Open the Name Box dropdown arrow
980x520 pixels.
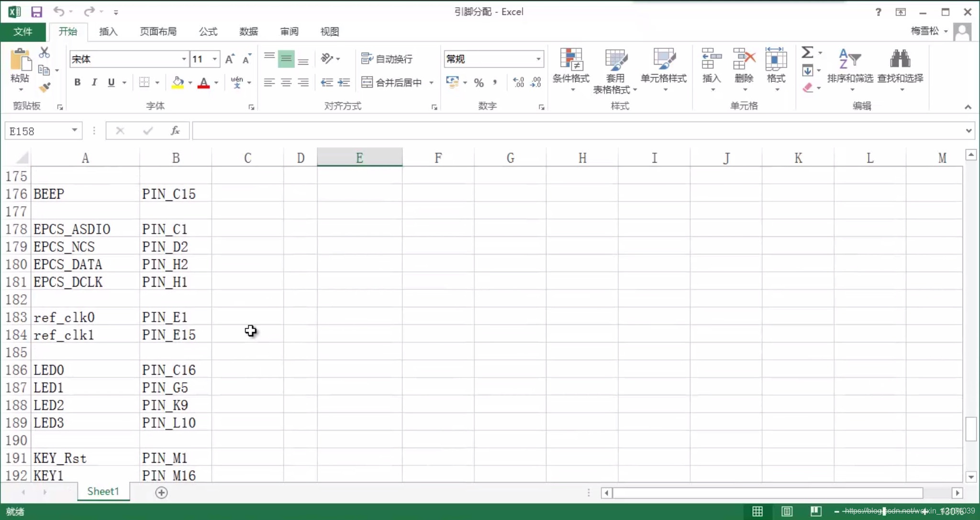tap(75, 131)
